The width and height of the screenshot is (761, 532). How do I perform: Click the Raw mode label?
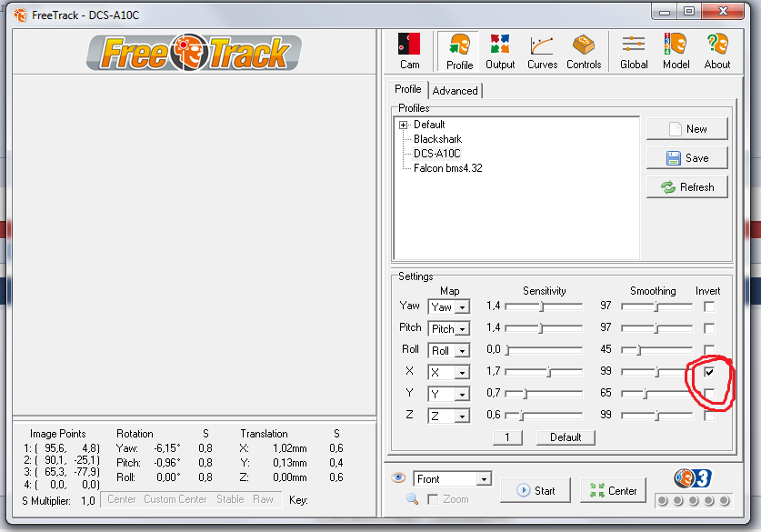(263, 499)
